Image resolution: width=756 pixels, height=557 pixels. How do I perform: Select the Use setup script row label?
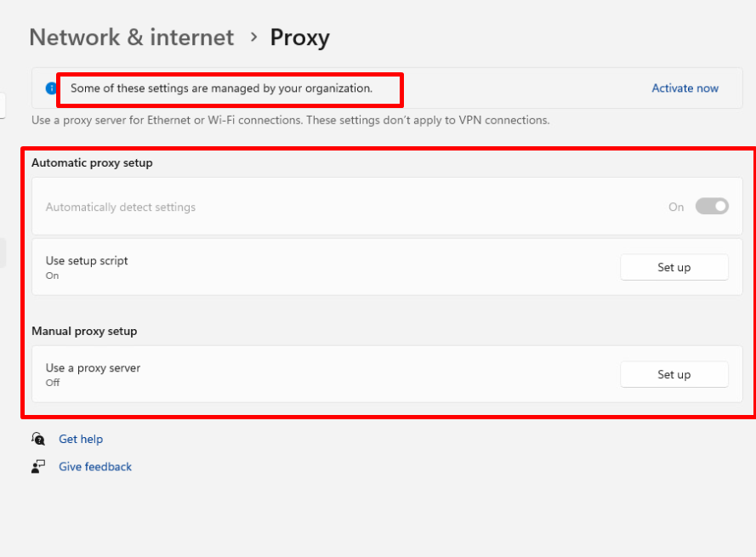point(87,261)
